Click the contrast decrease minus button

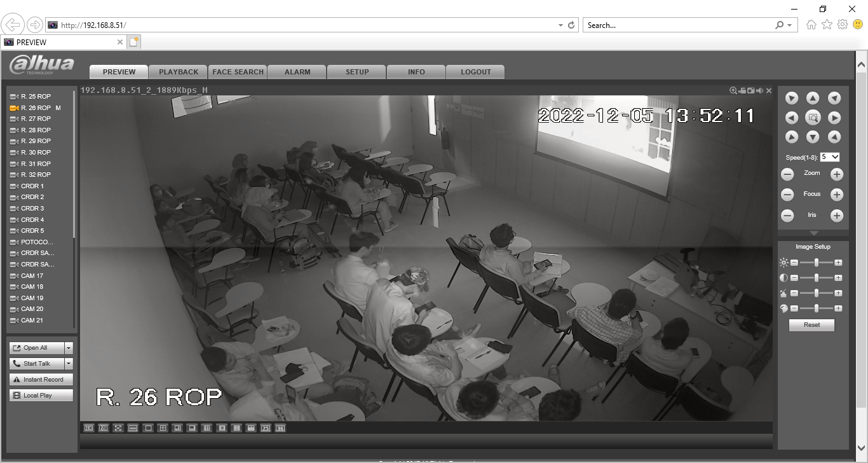point(794,278)
